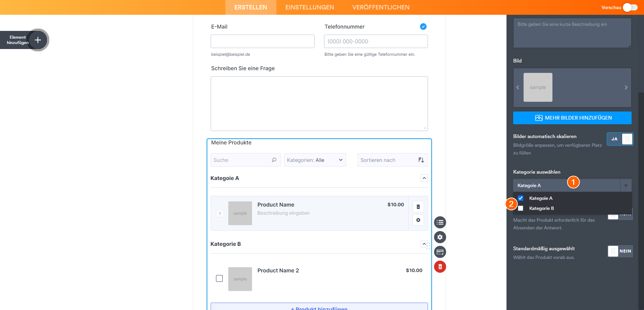
Task: Click the Product Name title text
Action: coord(276,205)
